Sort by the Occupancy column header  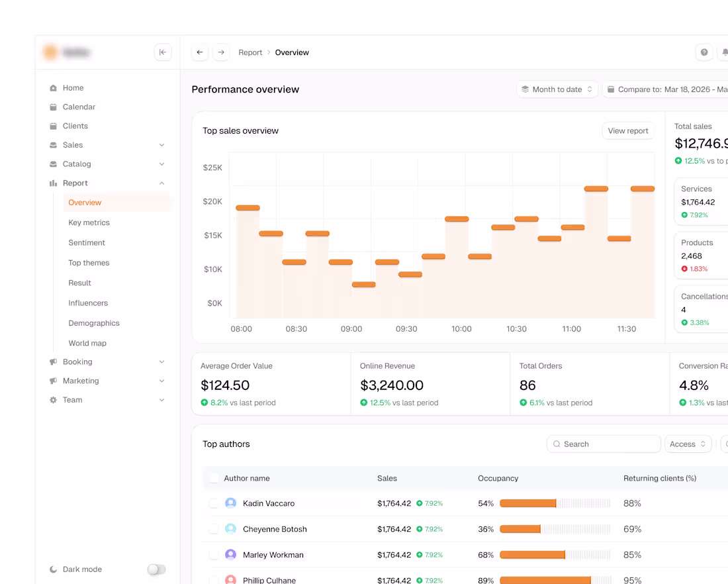tap(498, 478)
